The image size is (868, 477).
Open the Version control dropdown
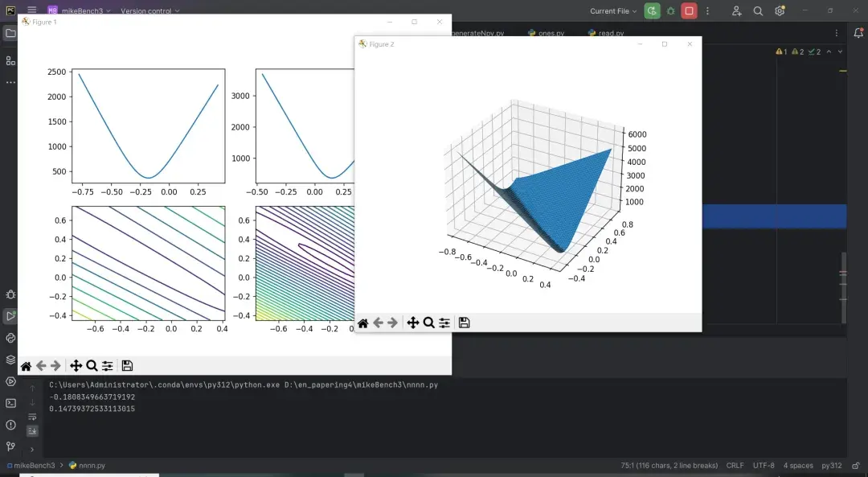coord(150,10)
